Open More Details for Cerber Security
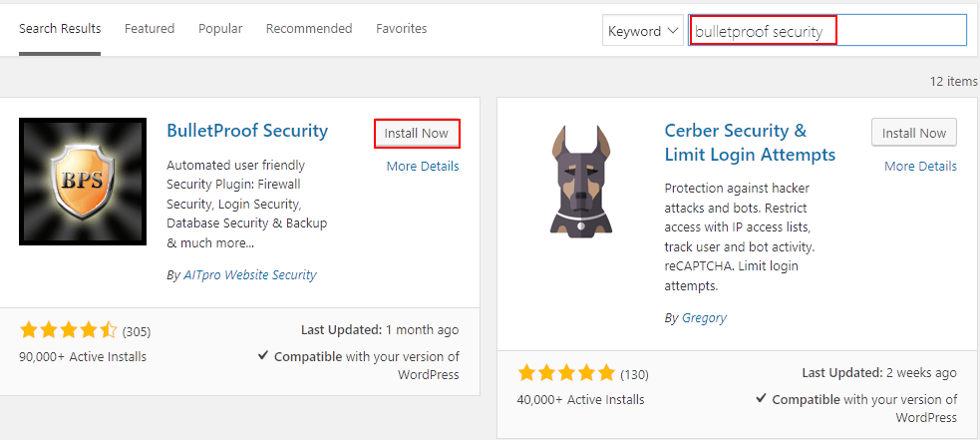 coord(920,166)
